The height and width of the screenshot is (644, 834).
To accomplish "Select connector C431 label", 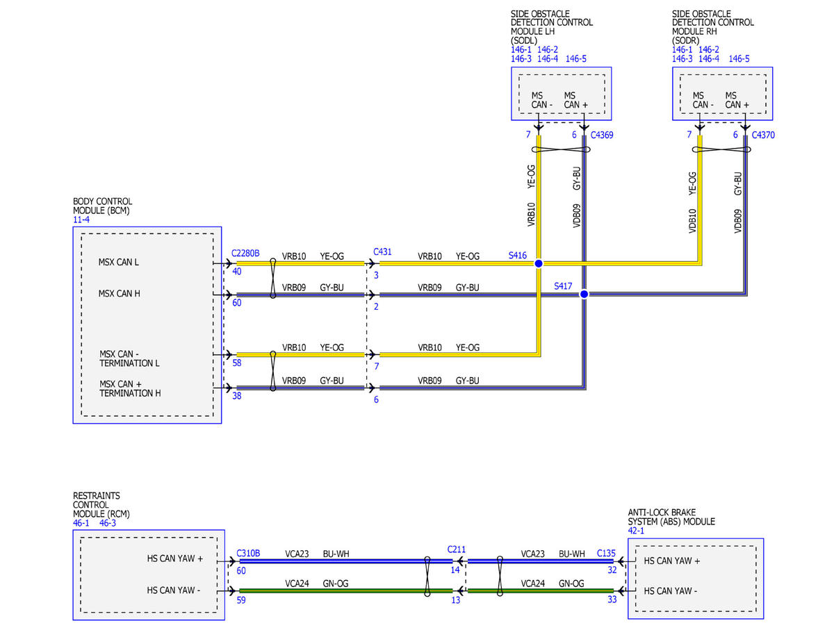I will [x=382, y=252].
